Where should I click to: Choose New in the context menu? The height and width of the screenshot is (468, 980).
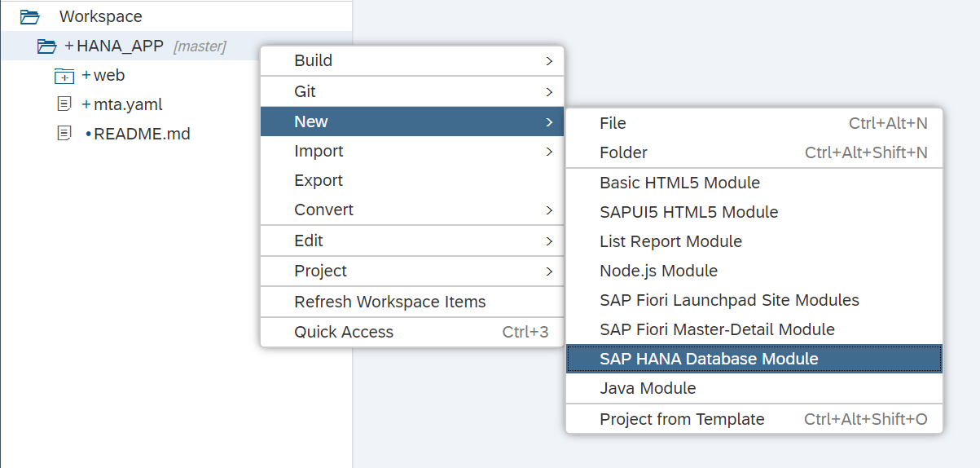point(412,121)
